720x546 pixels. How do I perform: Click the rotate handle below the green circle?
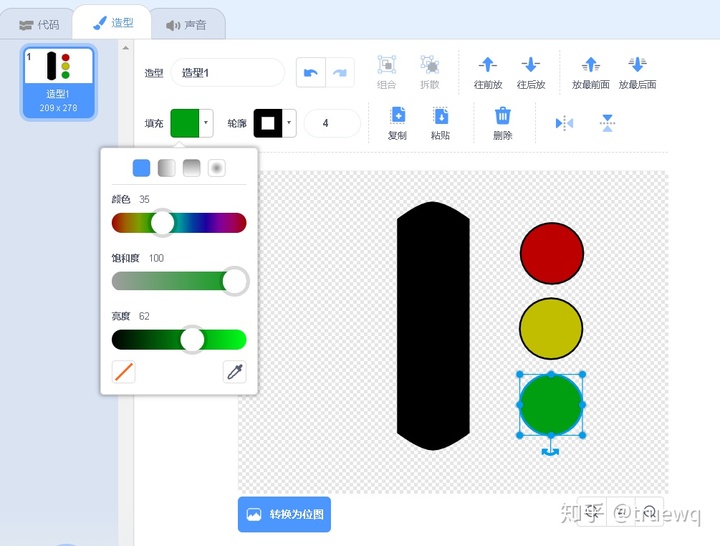(550, 452)
